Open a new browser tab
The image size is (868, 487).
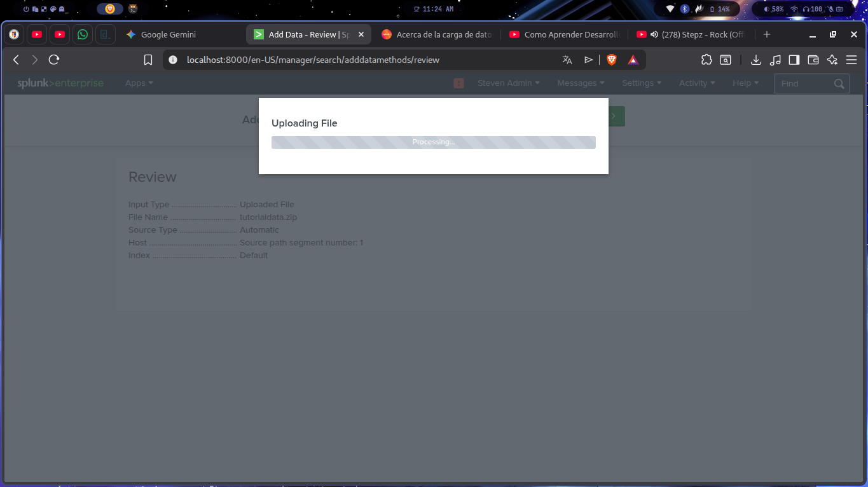tap(767, 34)
